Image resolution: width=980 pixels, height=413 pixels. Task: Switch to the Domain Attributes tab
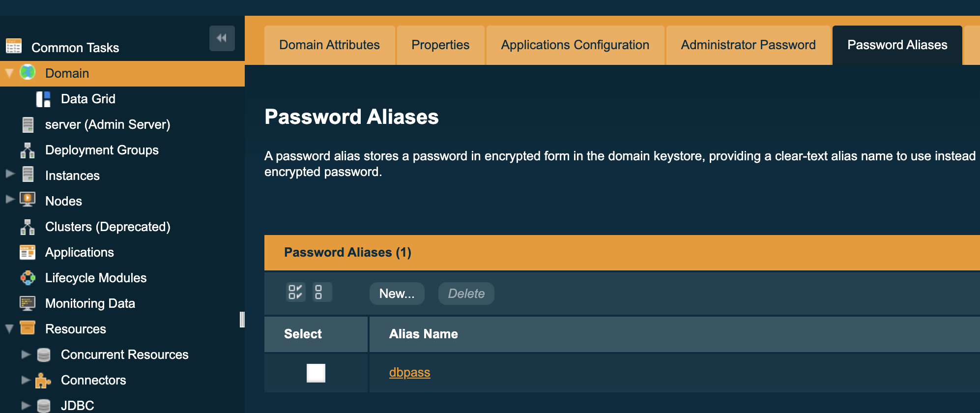pos(329,45)
